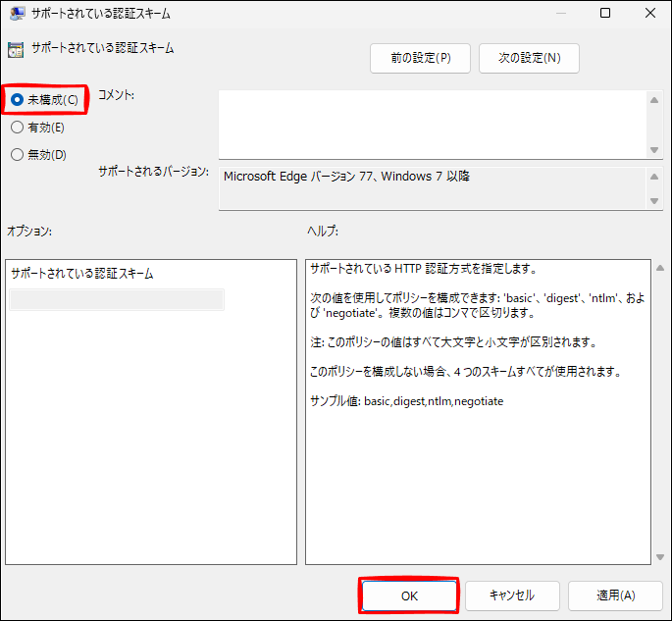This screenshot has width=672, height=621.
Task: Select the 無効(D) radio button
Action: [x=17, y=154]
